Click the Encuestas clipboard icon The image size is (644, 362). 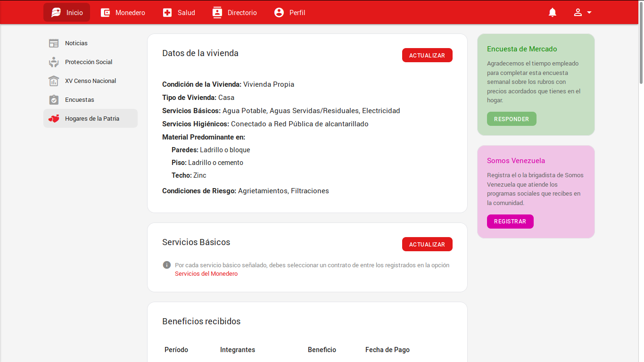click(54, 100)
